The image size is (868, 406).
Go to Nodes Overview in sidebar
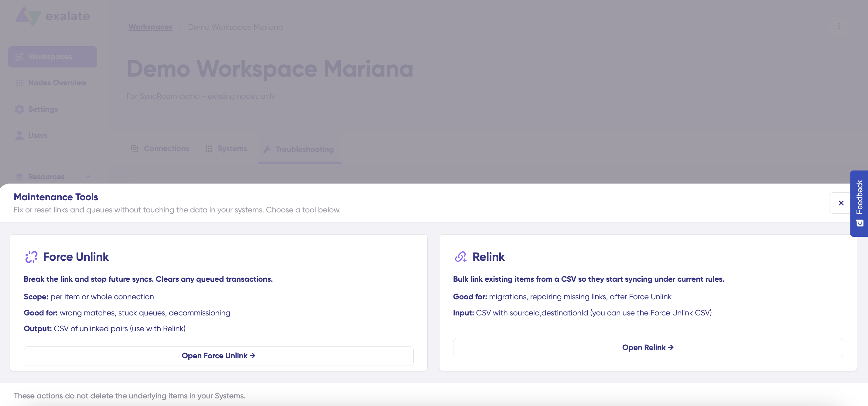pos(57,83)
